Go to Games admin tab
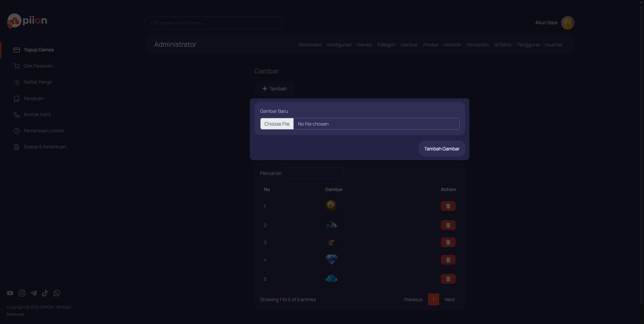This screenshot has height=324, width=644. 364,45
